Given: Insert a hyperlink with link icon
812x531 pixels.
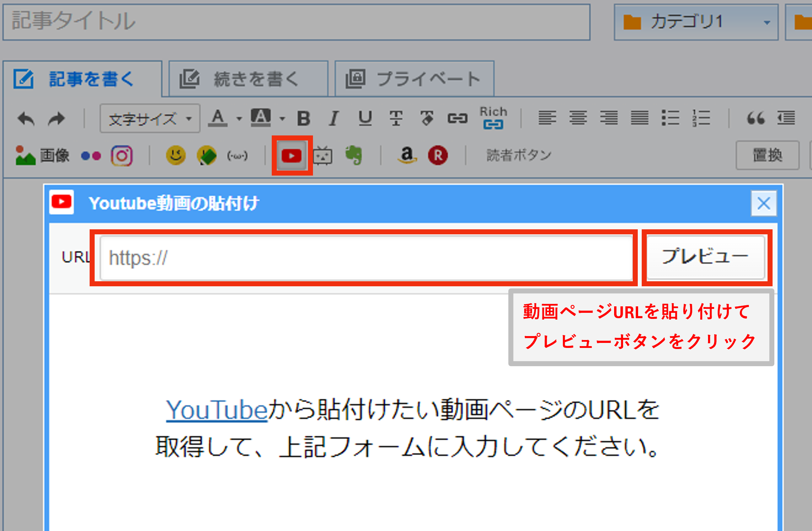Looking at the screenshot, I should coord(457,118).
